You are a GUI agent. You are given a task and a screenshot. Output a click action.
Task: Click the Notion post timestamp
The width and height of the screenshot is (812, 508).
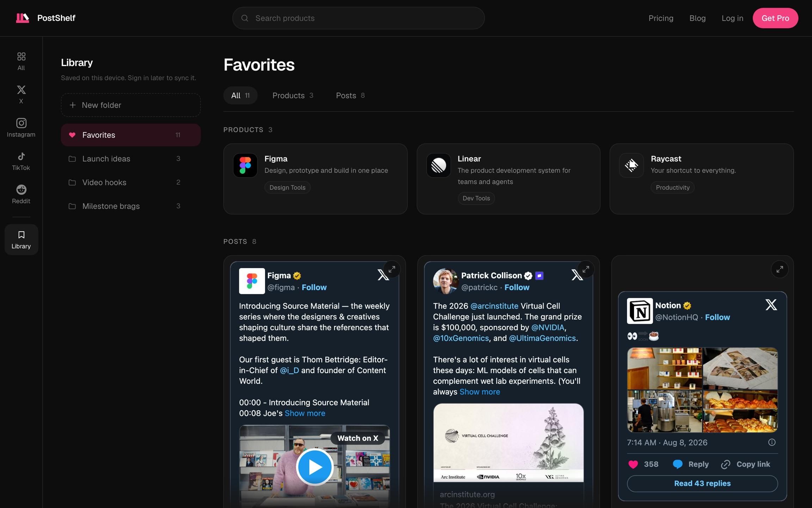point(667,443)
